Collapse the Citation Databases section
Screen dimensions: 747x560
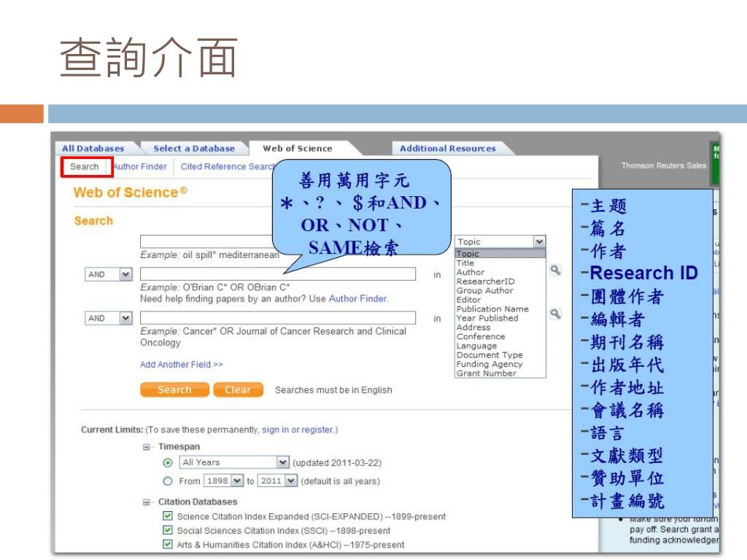tap(146, 502)
